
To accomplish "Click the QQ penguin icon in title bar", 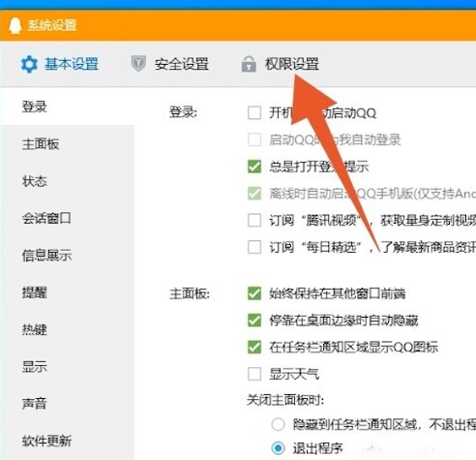I will 15,25.
